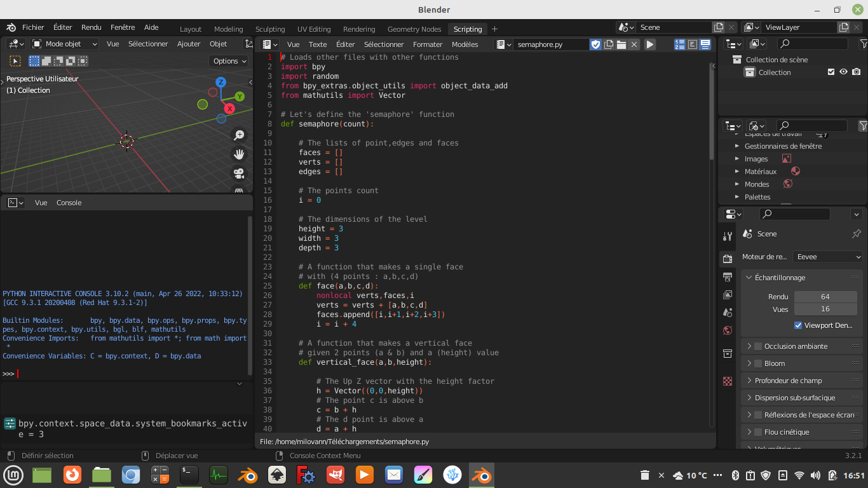Switch to the Geometry Nodes workspace tab
This screenshot has height=488, width=868.
pos(414,29)
